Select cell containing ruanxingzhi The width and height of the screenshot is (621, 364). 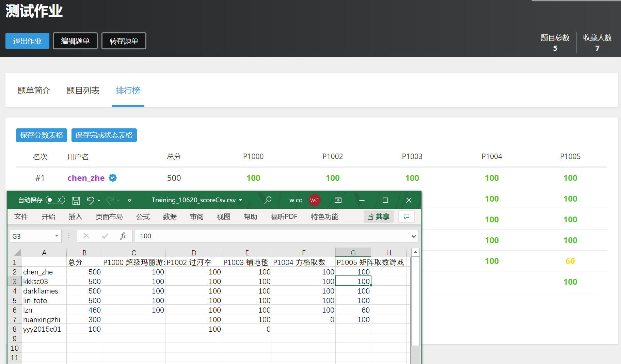pyautogui.click(x=44, y=319)
